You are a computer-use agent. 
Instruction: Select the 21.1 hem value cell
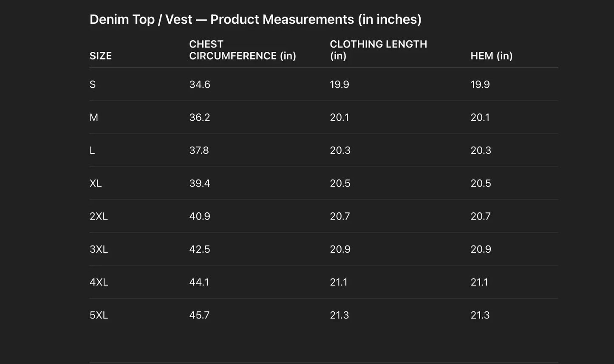(x=479, y=282)
